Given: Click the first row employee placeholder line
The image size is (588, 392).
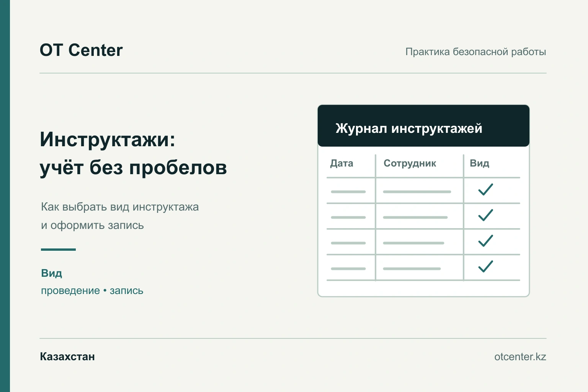Looking at the screenshot, I should [x=417, y=192].
